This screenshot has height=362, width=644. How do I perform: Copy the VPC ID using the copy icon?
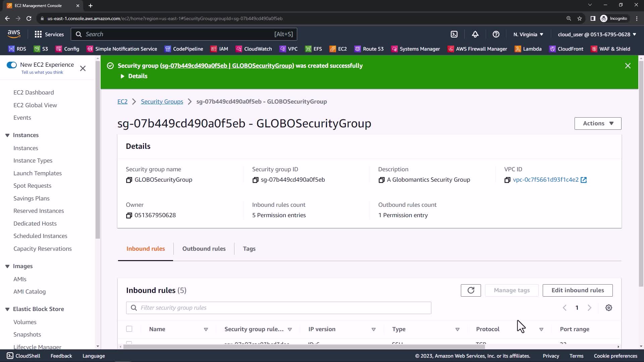click(507, 180)
